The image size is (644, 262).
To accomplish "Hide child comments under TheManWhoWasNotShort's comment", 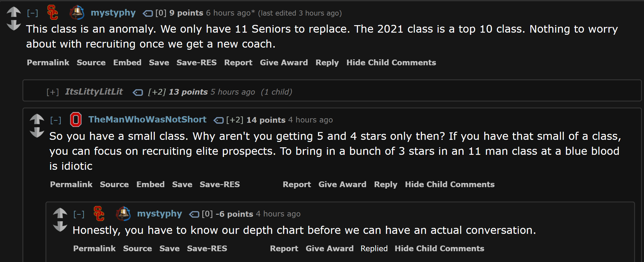I will (x=450, y=184).
